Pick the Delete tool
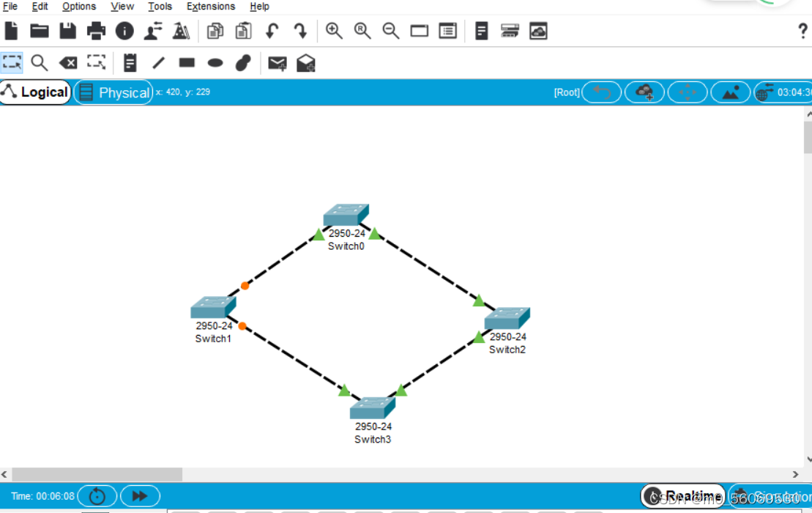Viewport: 812px width, 513px height. [x=68, y=63]
